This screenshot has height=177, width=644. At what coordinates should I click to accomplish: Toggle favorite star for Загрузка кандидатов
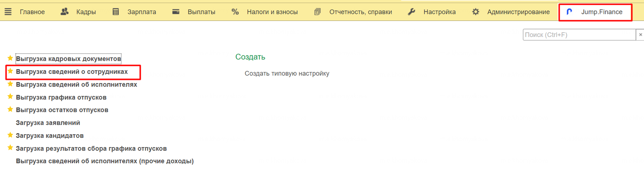tap(10, 135)
